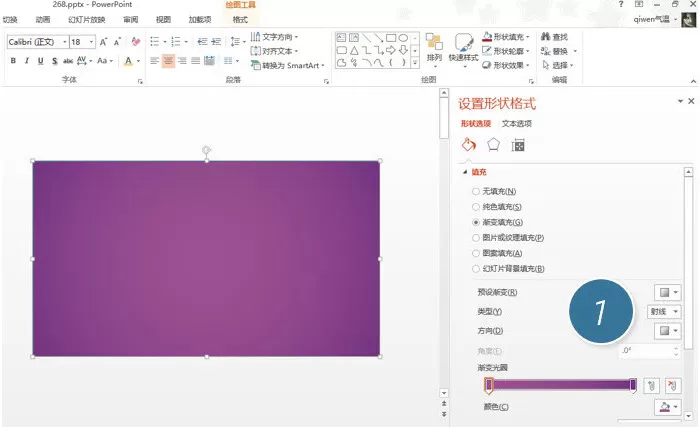The height and width of the screenshot is (427, 700).
Task: Switch to 文本选项 text options tab
Action: pyautogui.click(x=517, y=124)
